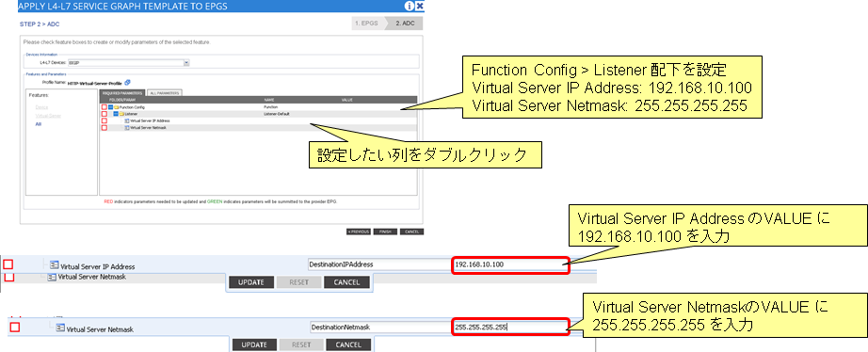
Task: Tick checkbox beside enlarged Virtual Server IP Address row
Action: (x=8, y=265)
